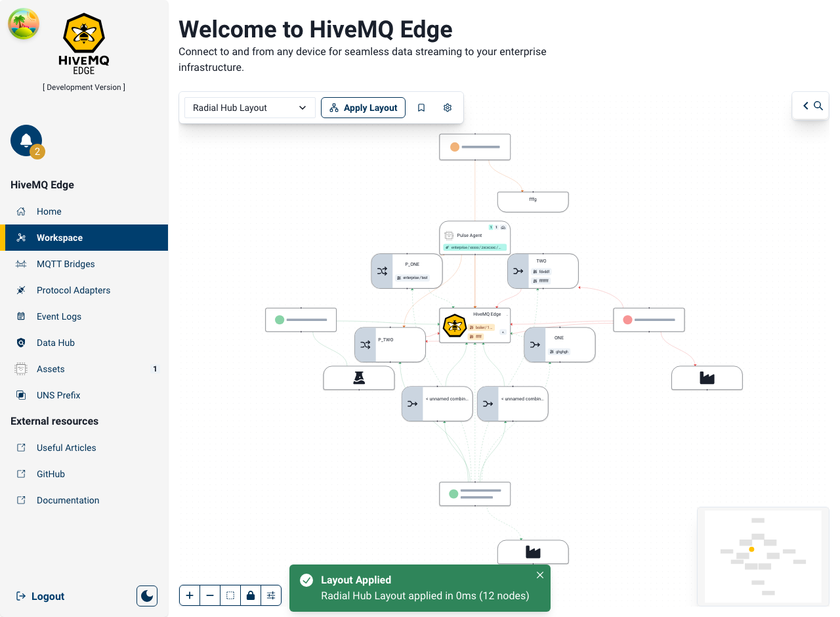
Task: Click the zoom in button on canvas
Action: tap(190, 595)
